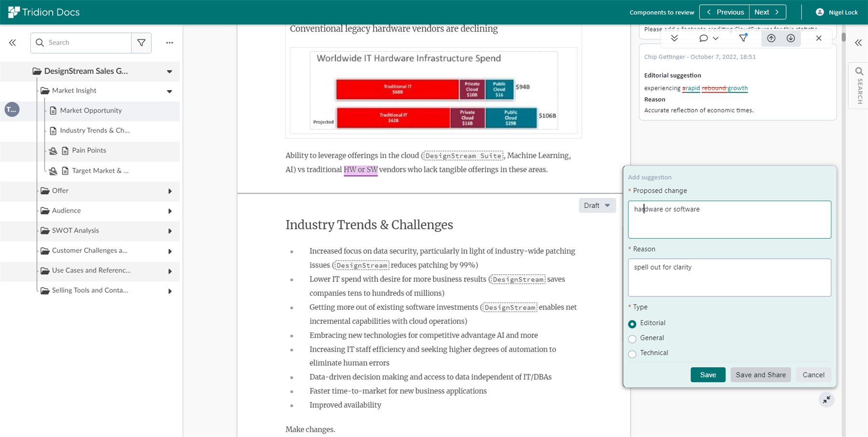Image resolution: width=868 pixels, height=437 pixels.
Task: Open the Draft status dropdown
Action: 597,205
